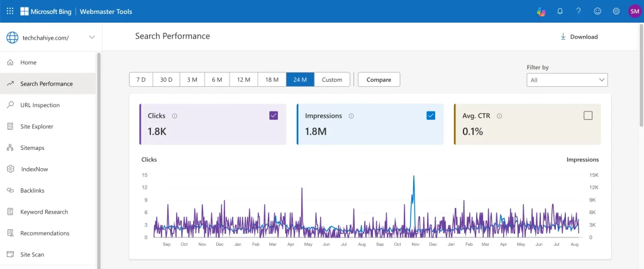Open URL Inspection in the sidebar
This screenshot has width=644, height=269.
(40, 105)
